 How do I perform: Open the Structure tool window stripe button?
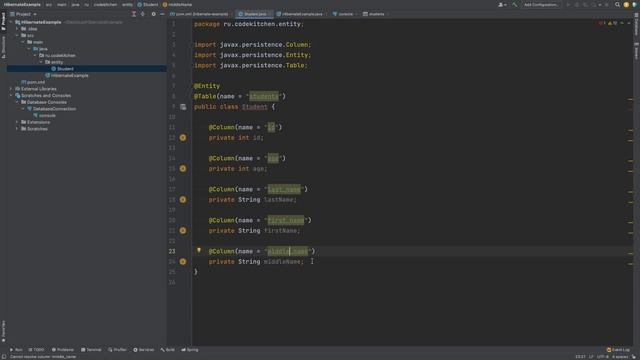click(x=3, y=47)
